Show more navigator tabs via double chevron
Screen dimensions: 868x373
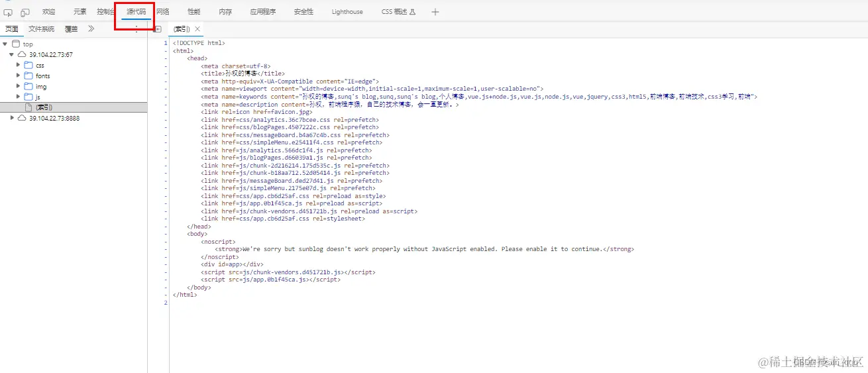click(x=91, y=29)
